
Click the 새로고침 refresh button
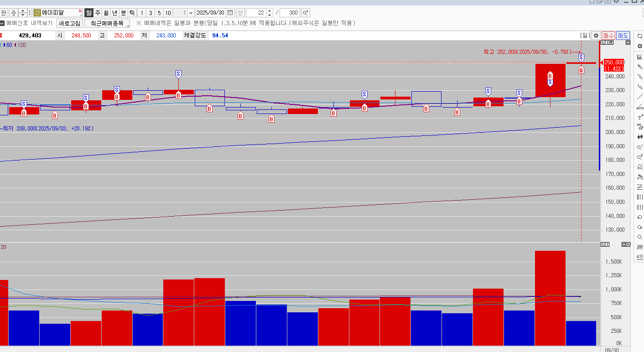(x=69, y=23)
